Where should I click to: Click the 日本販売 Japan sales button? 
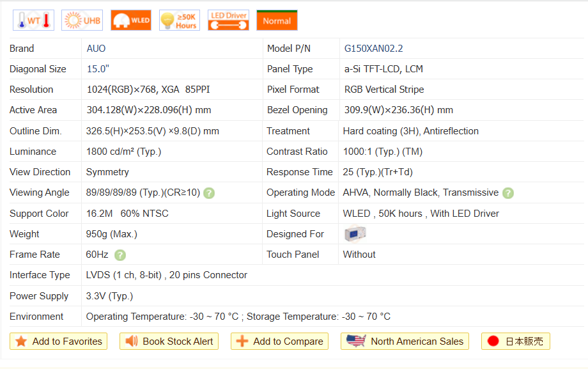tap(515, 342)
